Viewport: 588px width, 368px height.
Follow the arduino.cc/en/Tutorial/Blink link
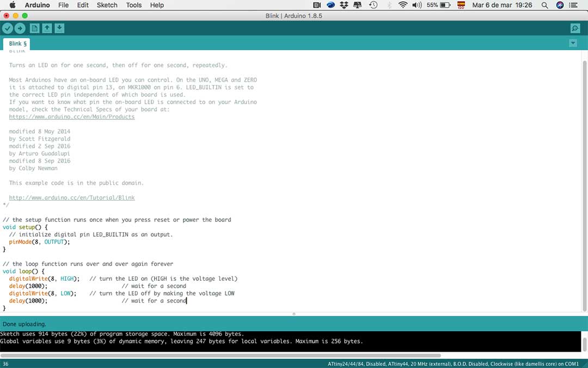(x=72, y=197)
